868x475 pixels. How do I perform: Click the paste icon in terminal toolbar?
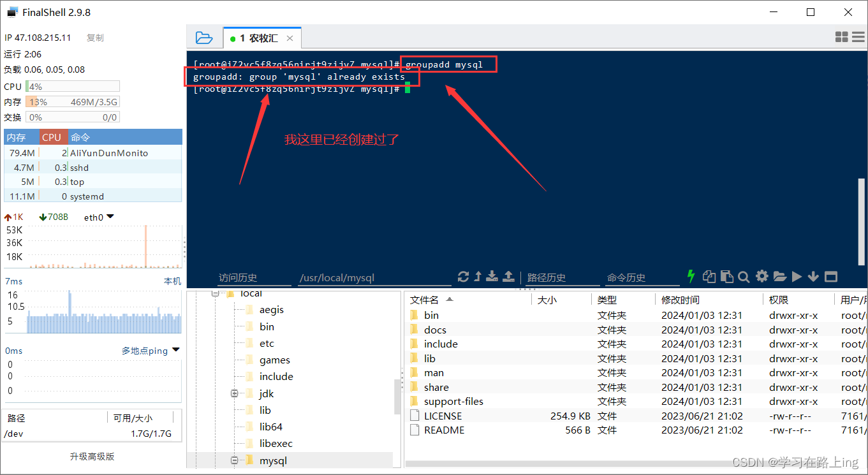coord(726,276)
